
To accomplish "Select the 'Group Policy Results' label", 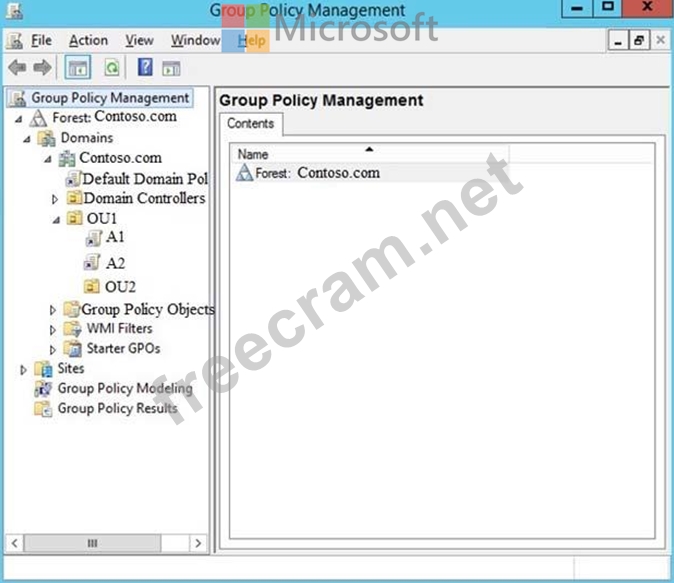I will 117,408.
